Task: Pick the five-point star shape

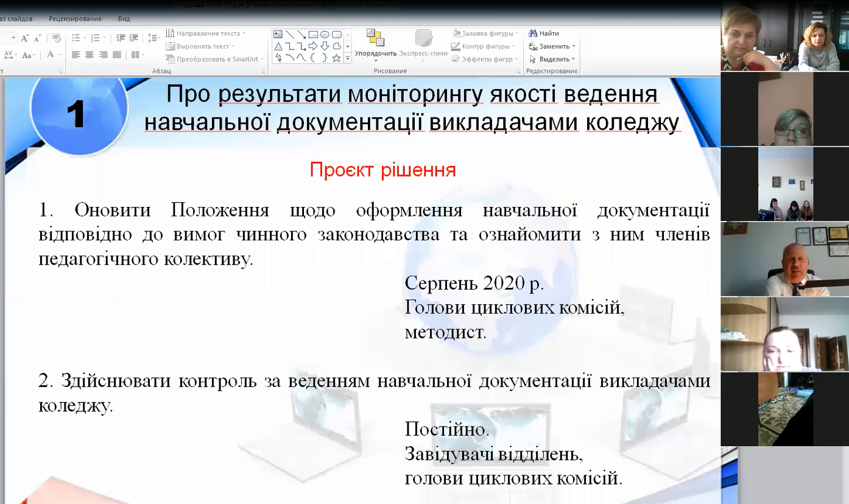Action: (x=336, y=58)
